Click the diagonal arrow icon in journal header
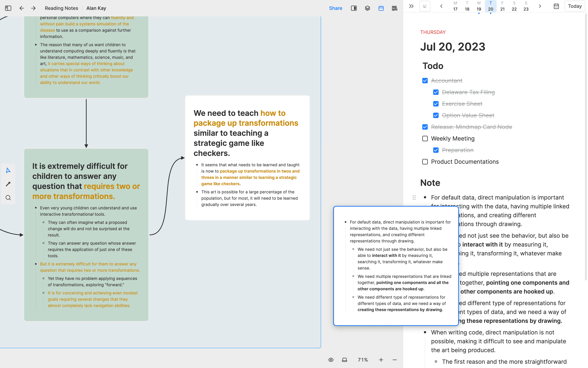Screen dimensions: 588x368 (x=425, y=6)
